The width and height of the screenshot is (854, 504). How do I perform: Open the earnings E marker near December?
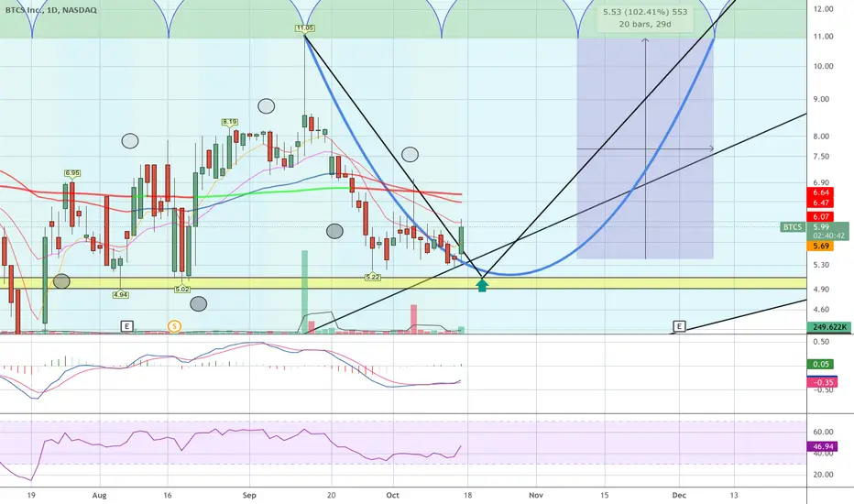click(x=679, y=326)
